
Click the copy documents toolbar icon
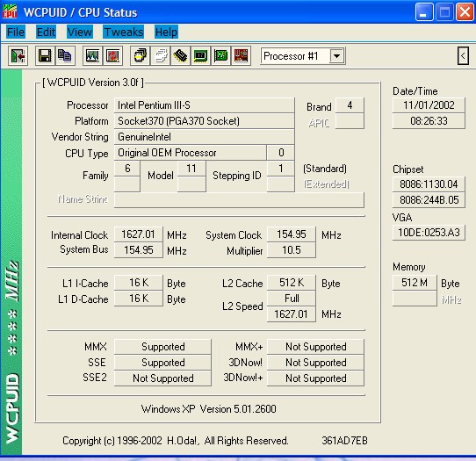[65, 56]
